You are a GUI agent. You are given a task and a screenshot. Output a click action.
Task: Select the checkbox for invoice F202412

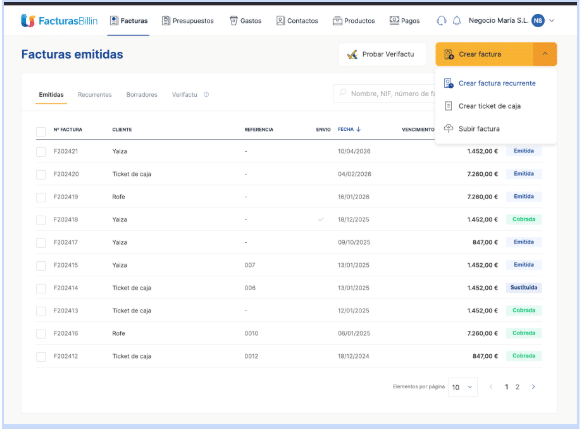(41, 357)
